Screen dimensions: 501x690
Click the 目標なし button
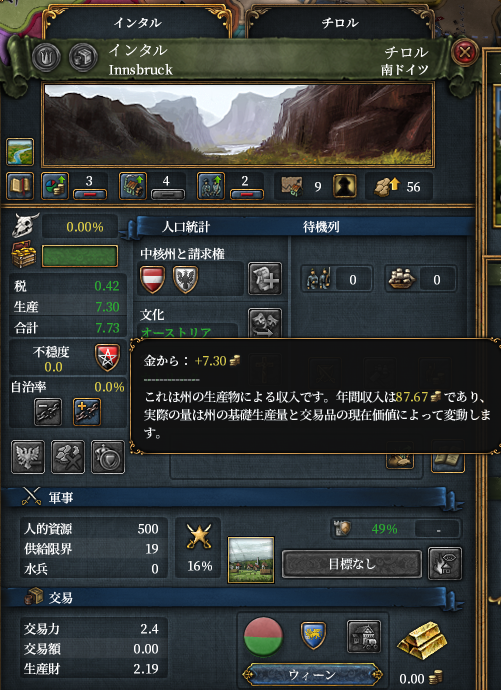[x=352, y=564]
